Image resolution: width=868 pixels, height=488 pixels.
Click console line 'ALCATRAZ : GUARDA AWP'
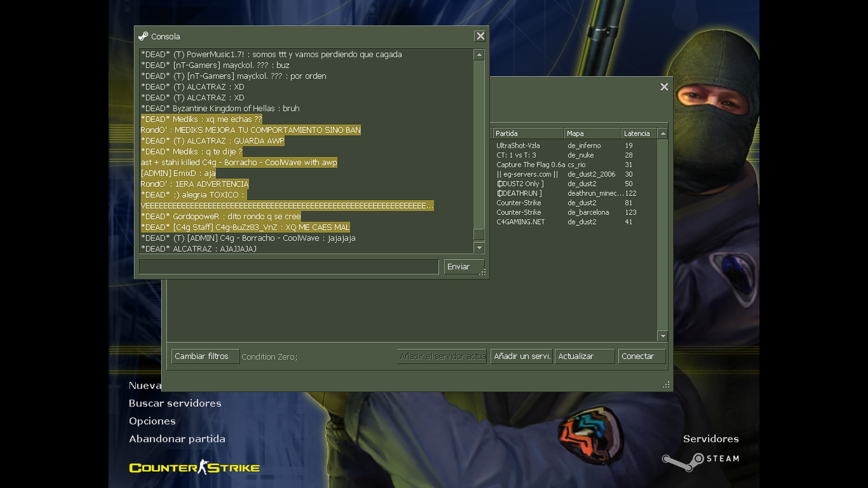(212, 141)
